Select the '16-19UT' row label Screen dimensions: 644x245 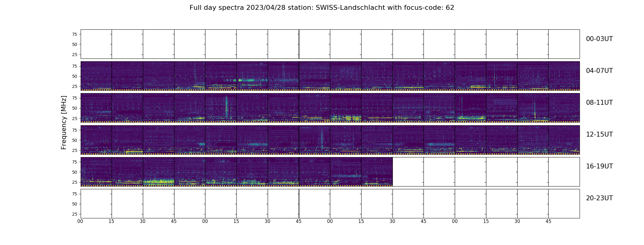point(599,166)
